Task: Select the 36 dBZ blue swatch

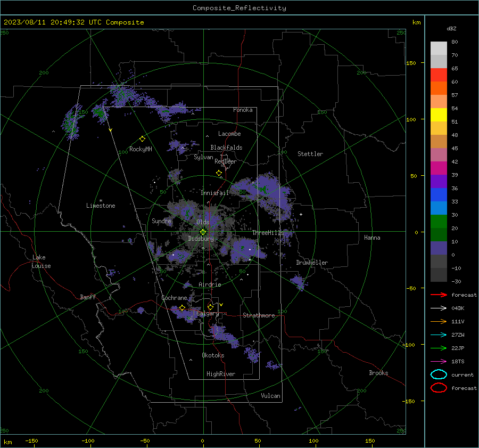Action: 439,194
